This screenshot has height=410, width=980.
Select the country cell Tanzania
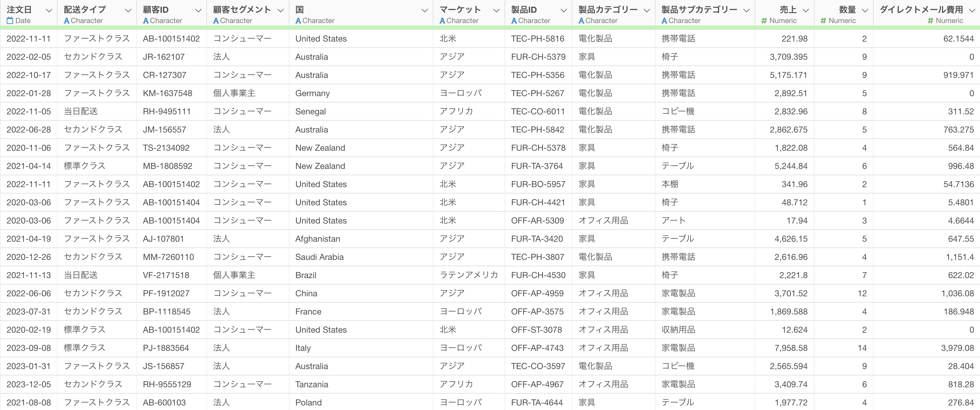click(x=312, y=385)
